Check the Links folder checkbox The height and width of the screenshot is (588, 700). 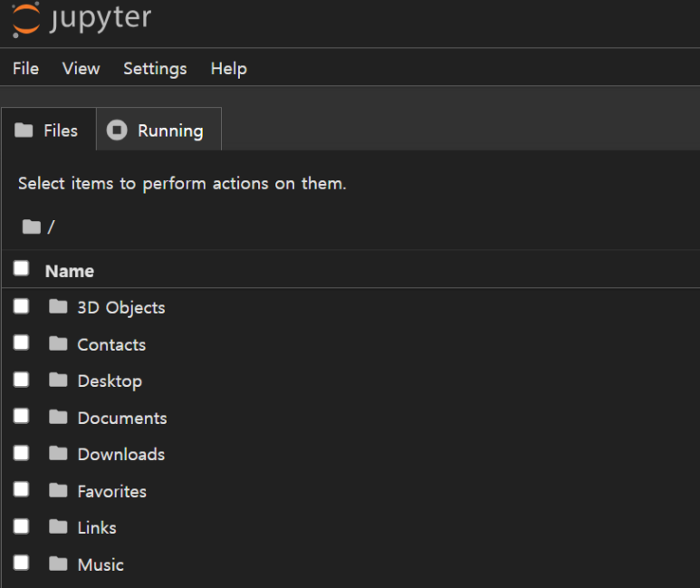pos(21,526)
